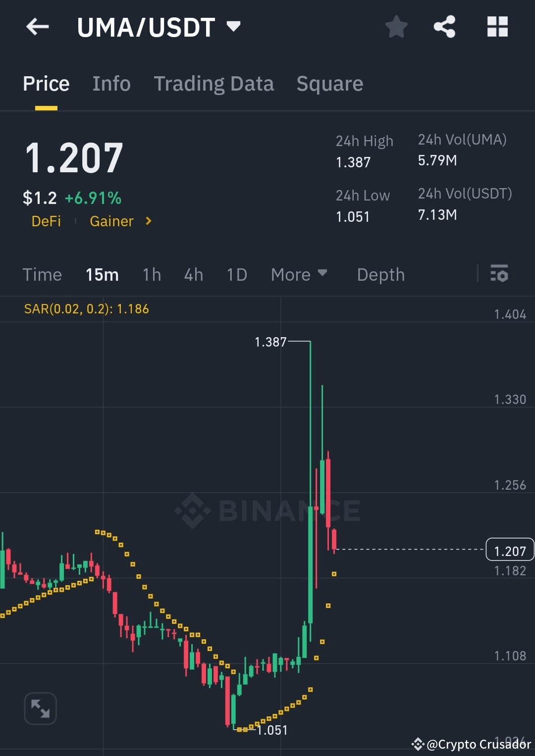535x756 pixels.
Task: Tap the back arrow to exit the chart
Action: click(37, 27)
